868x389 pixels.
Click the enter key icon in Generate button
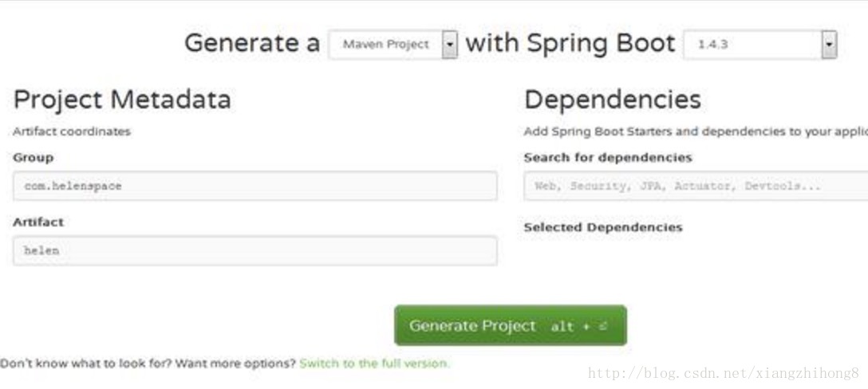(603, 326)
